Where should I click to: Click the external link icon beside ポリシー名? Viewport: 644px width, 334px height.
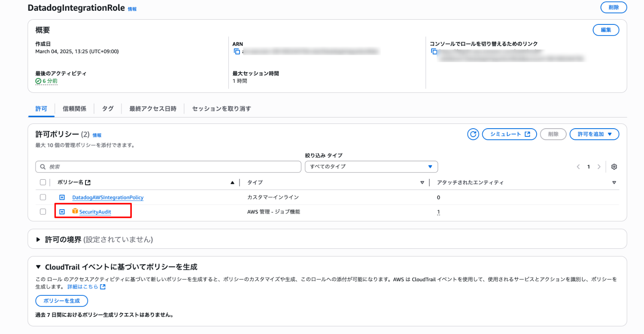[x=88, y=183]
